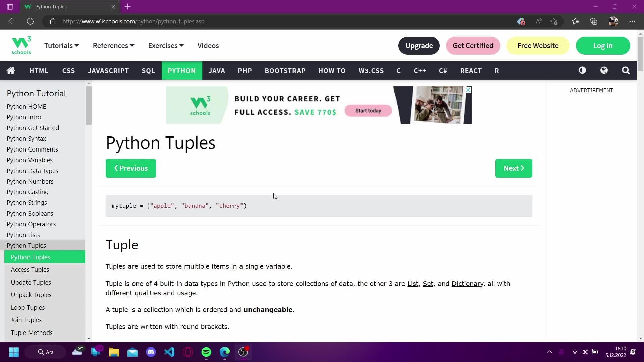This screenshot has width=644, height=362.
Task: Launch Visual Studio Code from taskbar
Action: click(x=169, y=352)
